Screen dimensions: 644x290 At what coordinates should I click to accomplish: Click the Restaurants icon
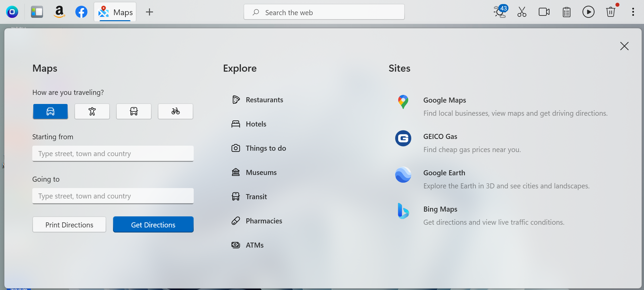[x=236, y=100]
